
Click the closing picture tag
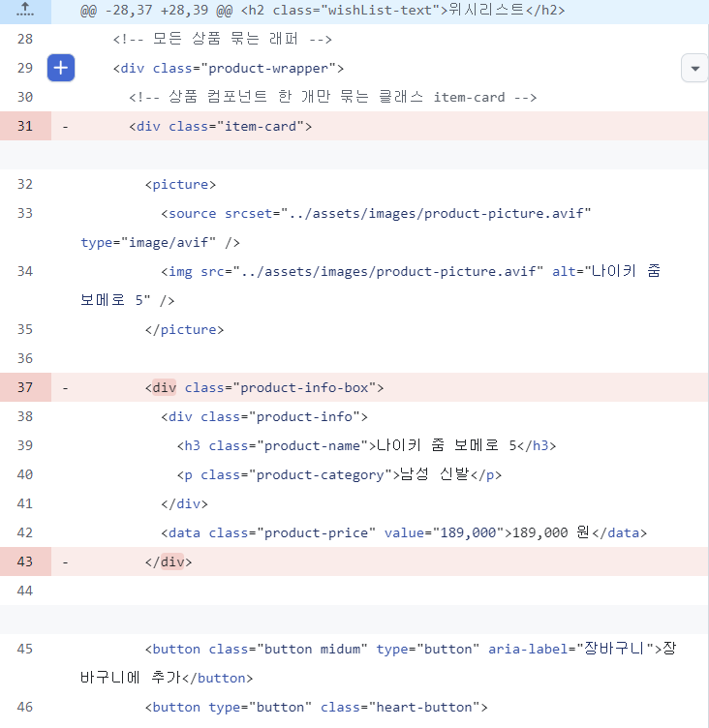pyautogui.click(x=184, y=330)
